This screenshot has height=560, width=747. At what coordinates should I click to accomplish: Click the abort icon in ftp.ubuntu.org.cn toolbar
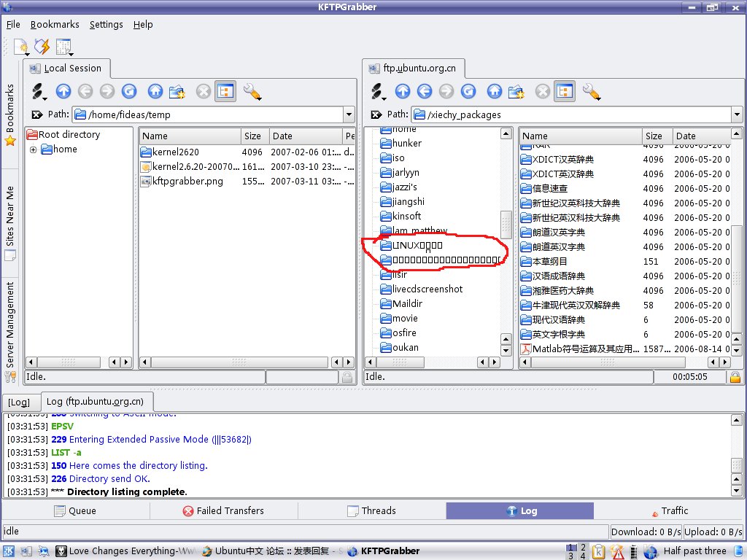coord(543,91)
